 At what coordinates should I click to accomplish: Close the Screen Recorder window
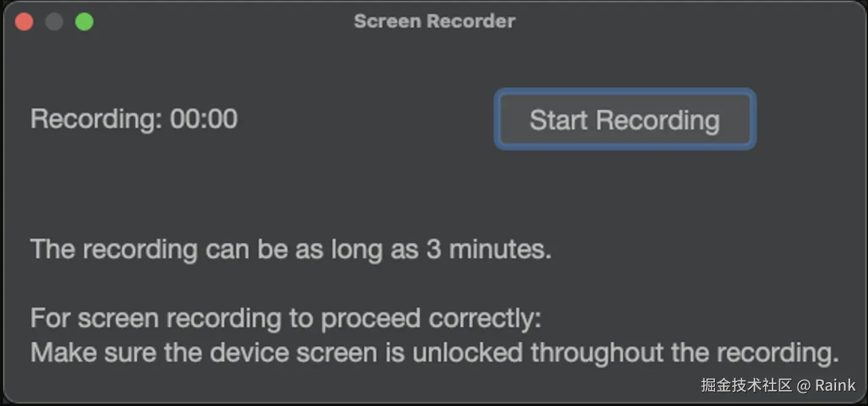(x=24, y=22)
